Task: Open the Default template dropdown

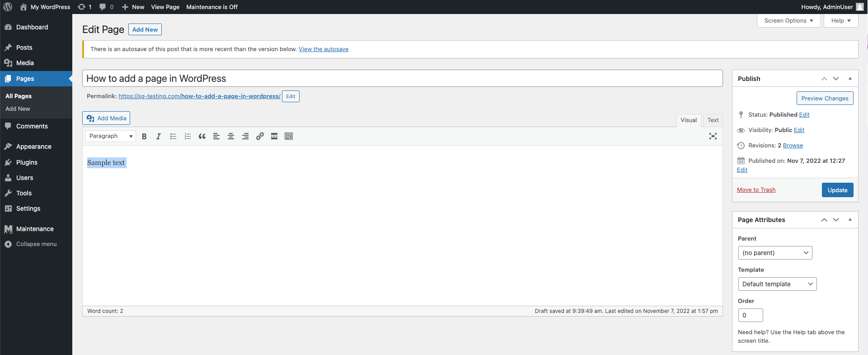Action: (777, 284)
